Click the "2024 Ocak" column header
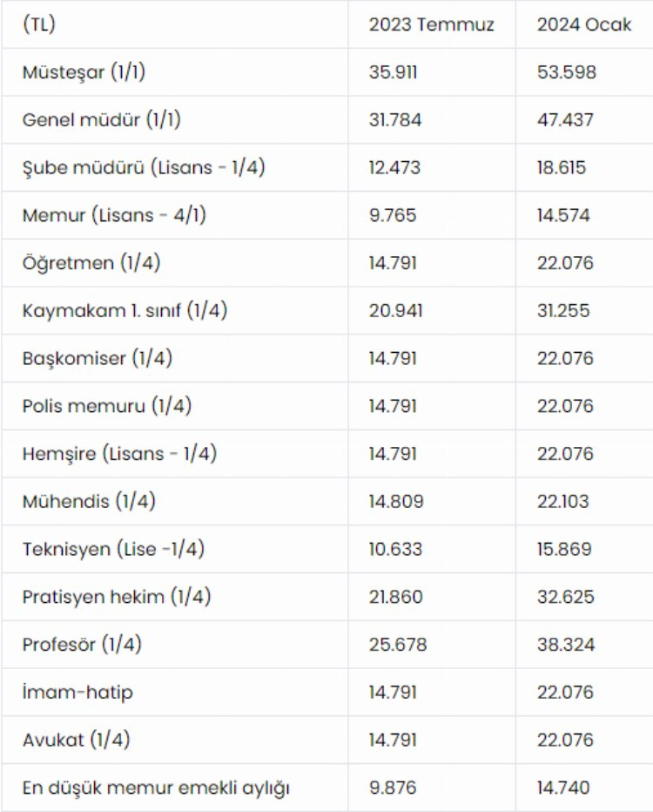 tap(583, 24)
